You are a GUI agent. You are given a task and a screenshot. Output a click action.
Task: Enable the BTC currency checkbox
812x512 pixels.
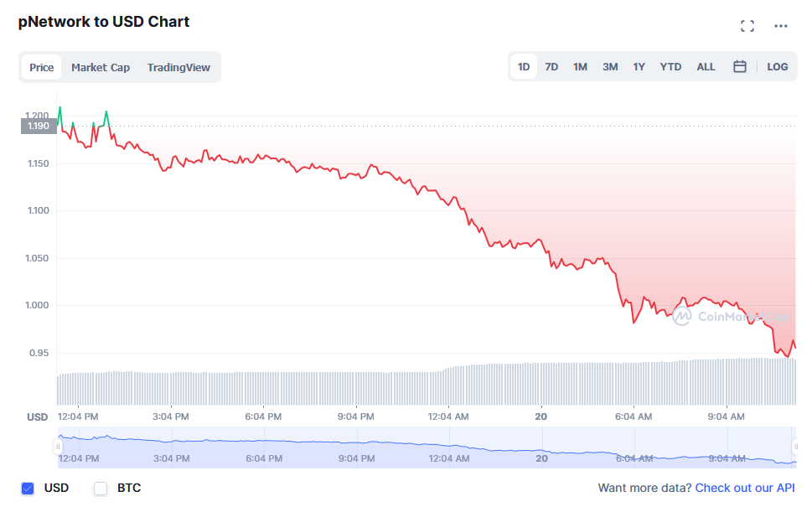[x=101, y=488]
